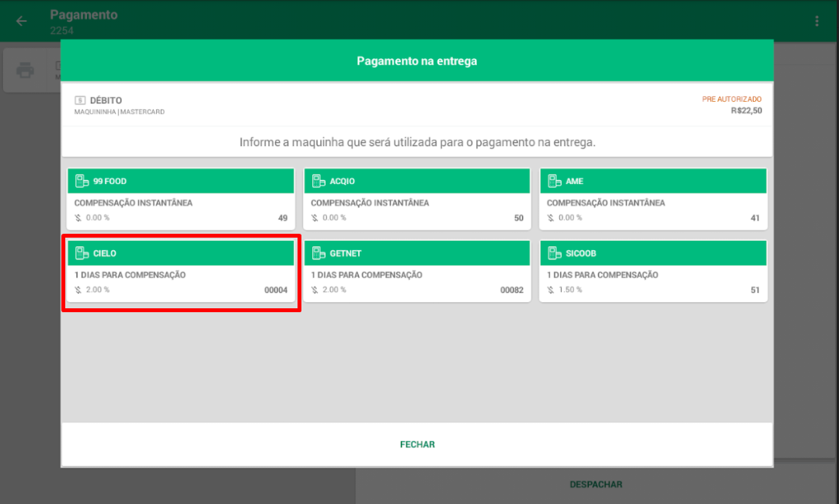
Task: Click the DESPACHAR button behind the dialog
Action: 596,485
